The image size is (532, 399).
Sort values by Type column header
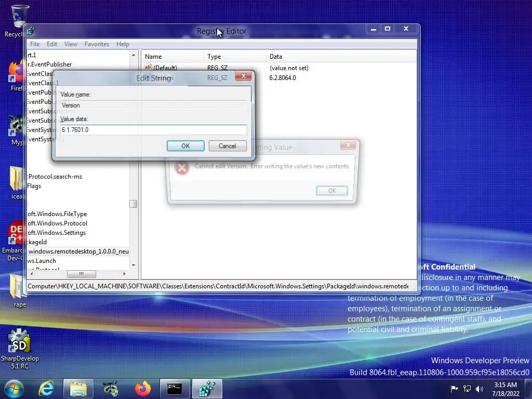pos(235,57)
